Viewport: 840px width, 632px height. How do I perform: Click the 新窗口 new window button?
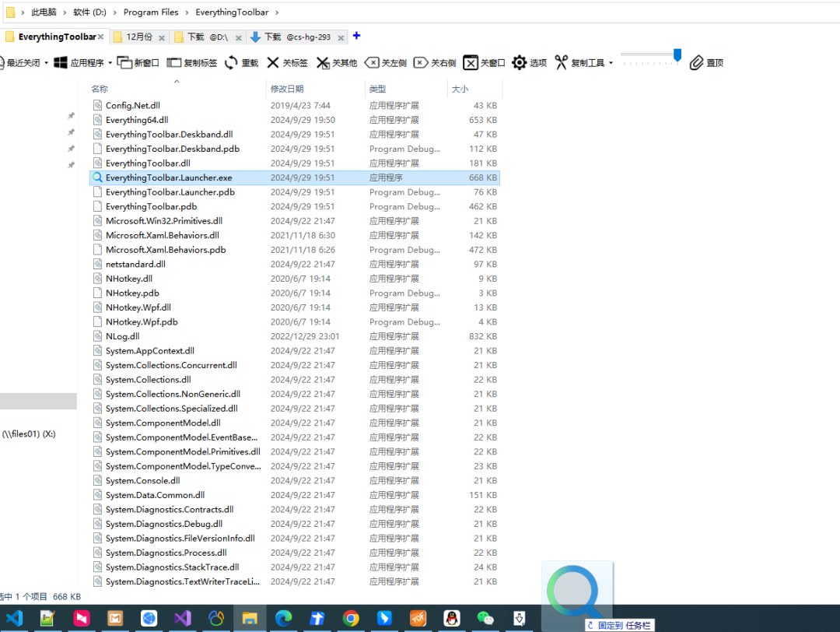pos(138,63)
